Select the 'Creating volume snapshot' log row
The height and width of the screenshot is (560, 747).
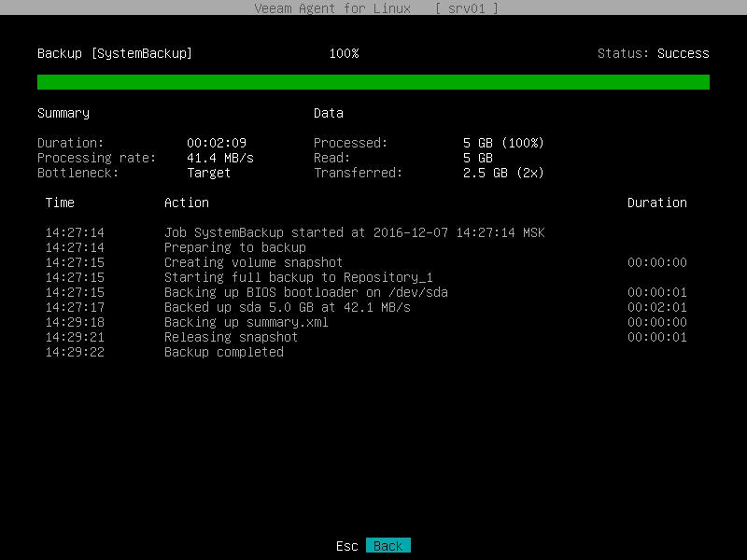(366, 262)
